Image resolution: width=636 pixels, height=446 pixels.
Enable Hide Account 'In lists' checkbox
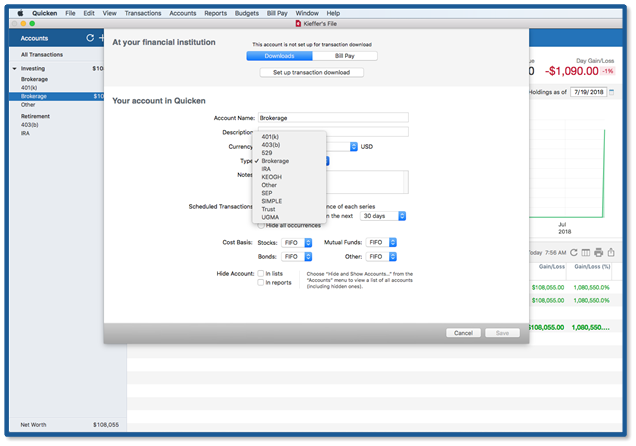261,272
